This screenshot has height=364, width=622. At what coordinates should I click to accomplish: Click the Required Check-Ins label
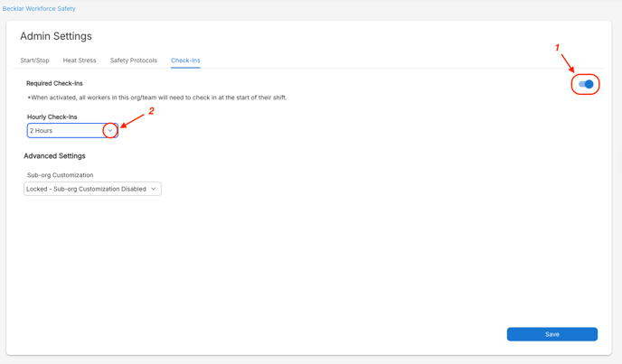coord(54,83)
